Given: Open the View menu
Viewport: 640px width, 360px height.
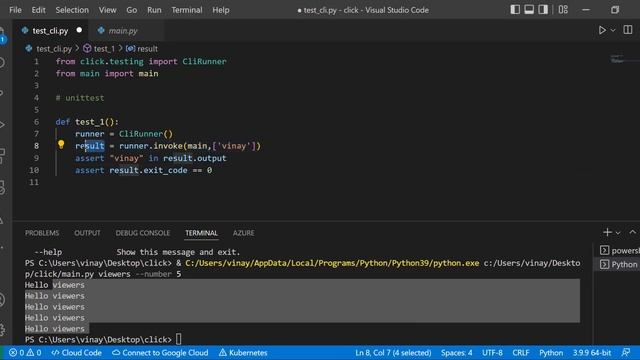Looking at the screenshot, I should (x=107, y=10).
